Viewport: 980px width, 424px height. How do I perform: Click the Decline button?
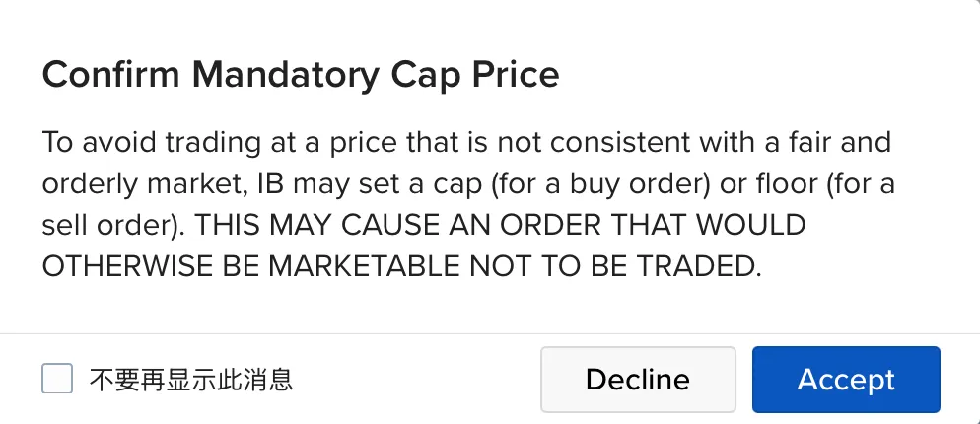(638, 380)
